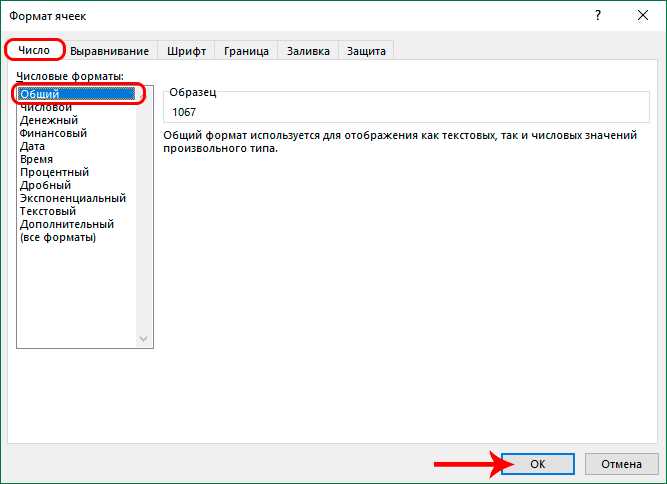667x484 pixels.
Task: Choose the Дополнительный format
Action: (x=77, y=224)
